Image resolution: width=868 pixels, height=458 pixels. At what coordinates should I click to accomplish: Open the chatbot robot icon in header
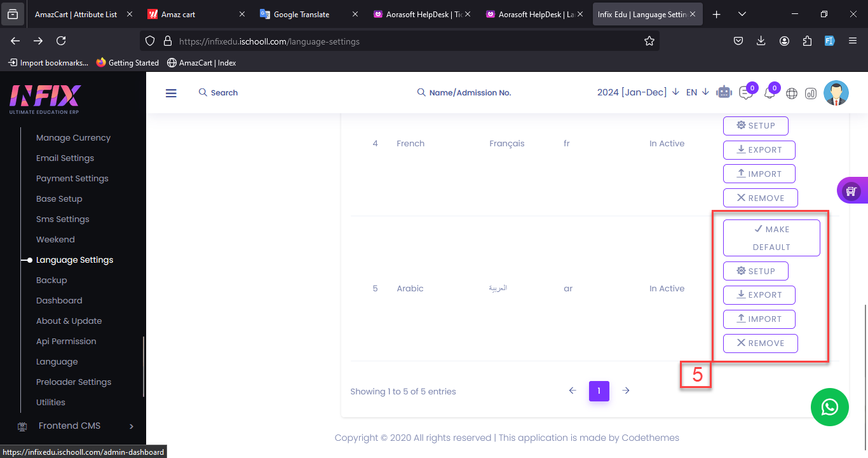click(724, 92)
